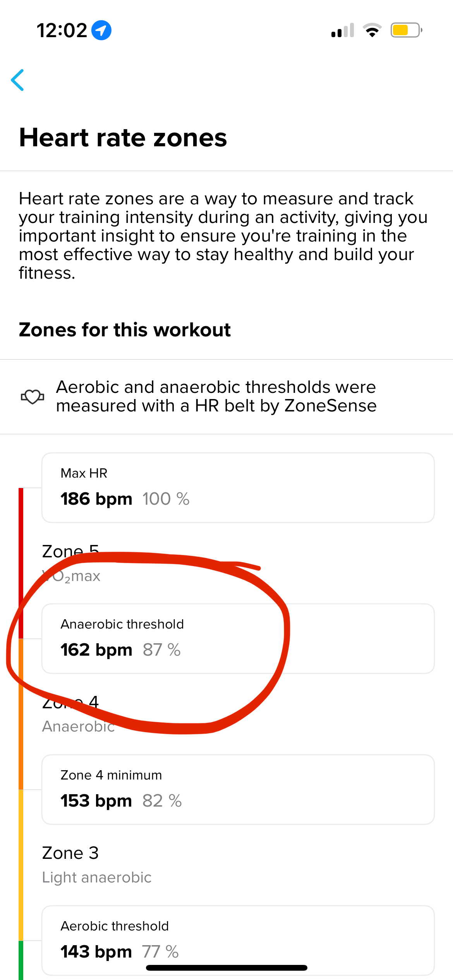
Task: Tap the yellow Zone 3 color bar
Action: pos(21,865)
